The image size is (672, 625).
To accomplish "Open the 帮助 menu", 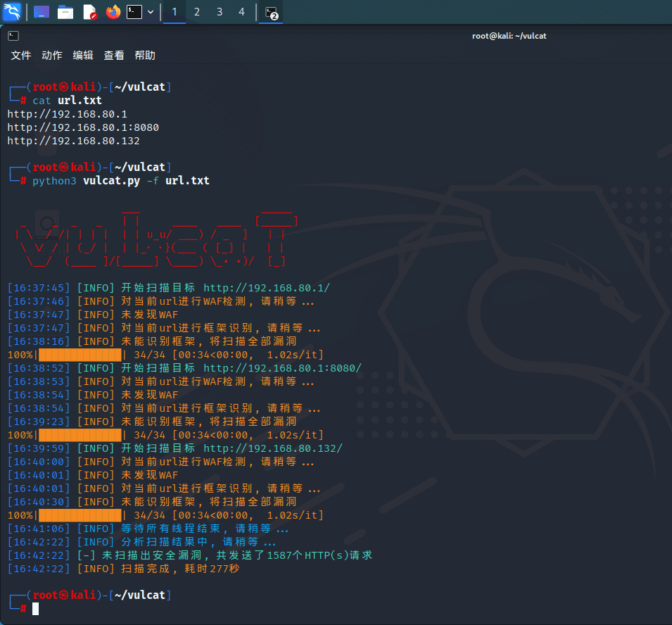I will 145,56.
